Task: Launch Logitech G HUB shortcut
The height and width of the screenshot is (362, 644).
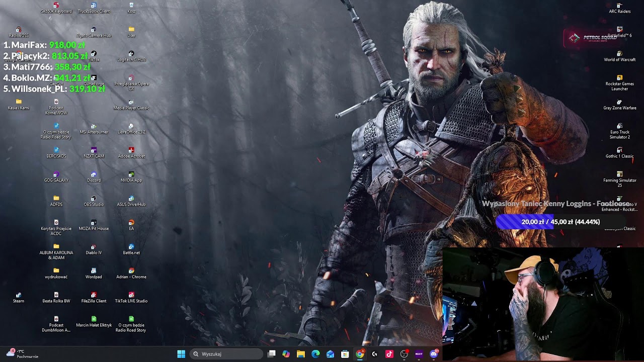Action: 131,56
